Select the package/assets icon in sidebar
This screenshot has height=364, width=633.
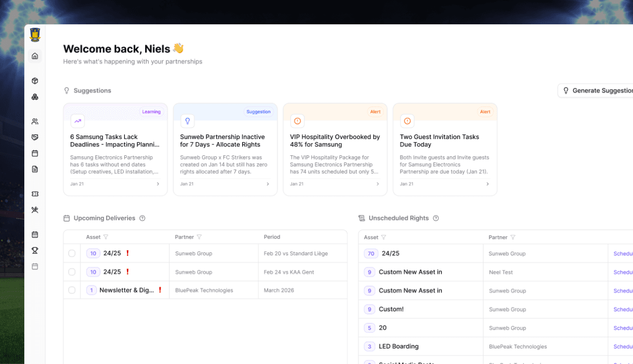34,80
